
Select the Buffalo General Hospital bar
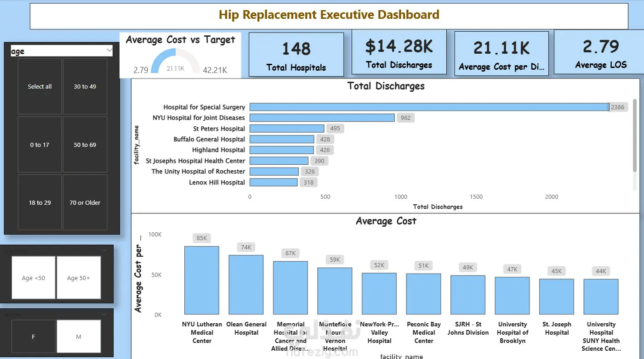(x=282, y=139)
